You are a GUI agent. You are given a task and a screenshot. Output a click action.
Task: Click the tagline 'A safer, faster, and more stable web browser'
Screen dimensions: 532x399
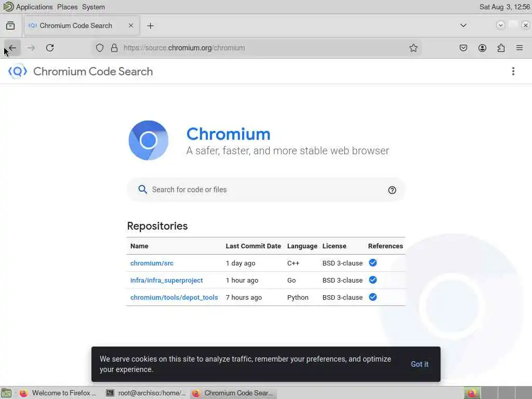point(287,151)
